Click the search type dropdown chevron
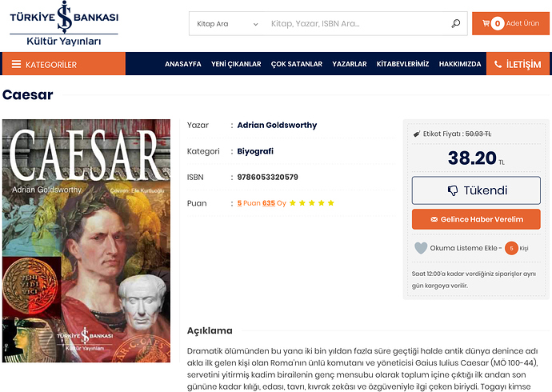The width and height of the screenshot is (552, 392). [255, 24]
